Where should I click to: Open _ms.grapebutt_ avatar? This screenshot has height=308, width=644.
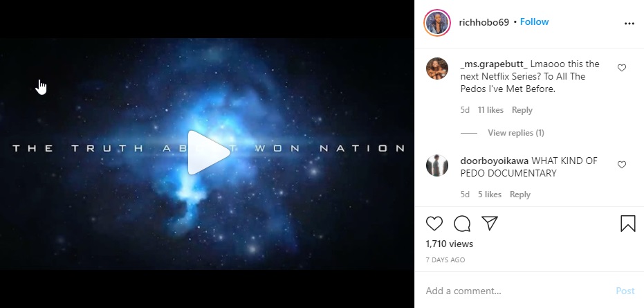pos(437,69)
